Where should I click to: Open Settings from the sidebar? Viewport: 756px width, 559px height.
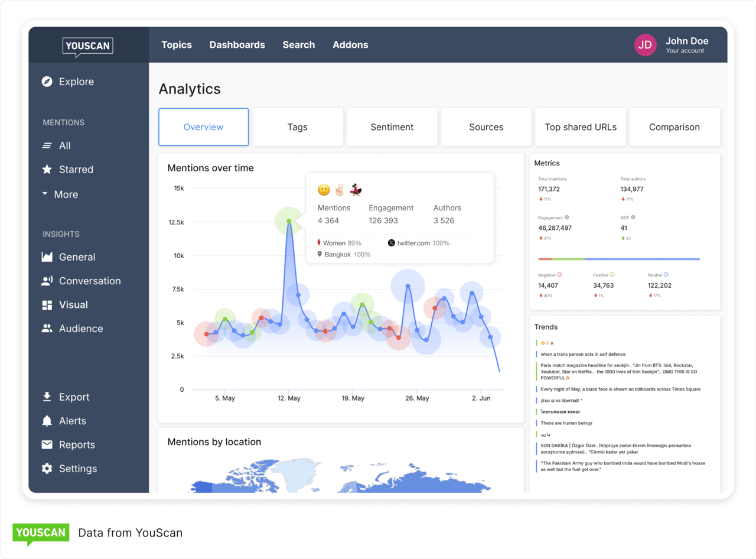77,468
